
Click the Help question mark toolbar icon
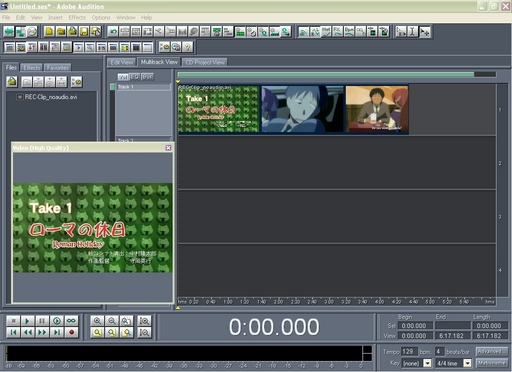coord(188,47)
